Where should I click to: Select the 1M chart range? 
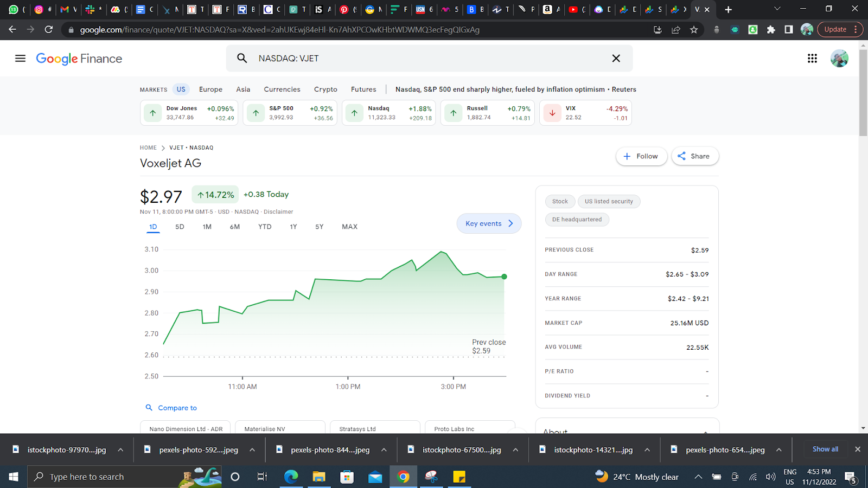point(207,227)
